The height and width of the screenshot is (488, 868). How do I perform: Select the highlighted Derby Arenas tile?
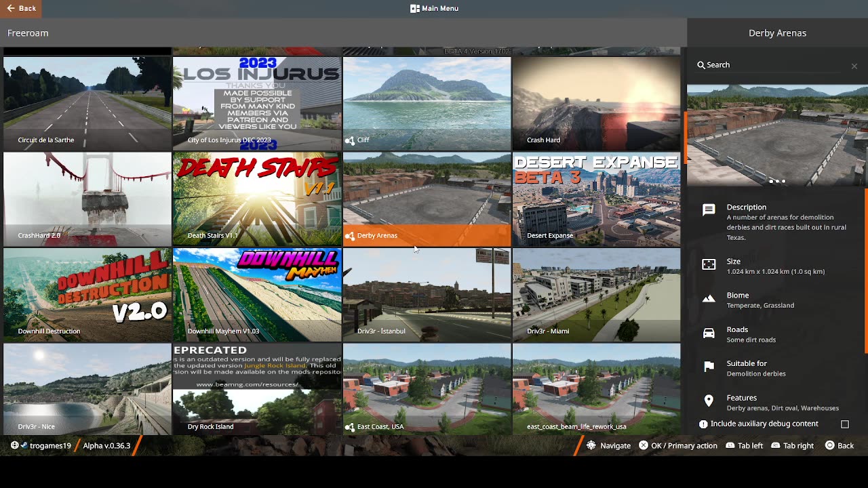[x=427, y=199]
